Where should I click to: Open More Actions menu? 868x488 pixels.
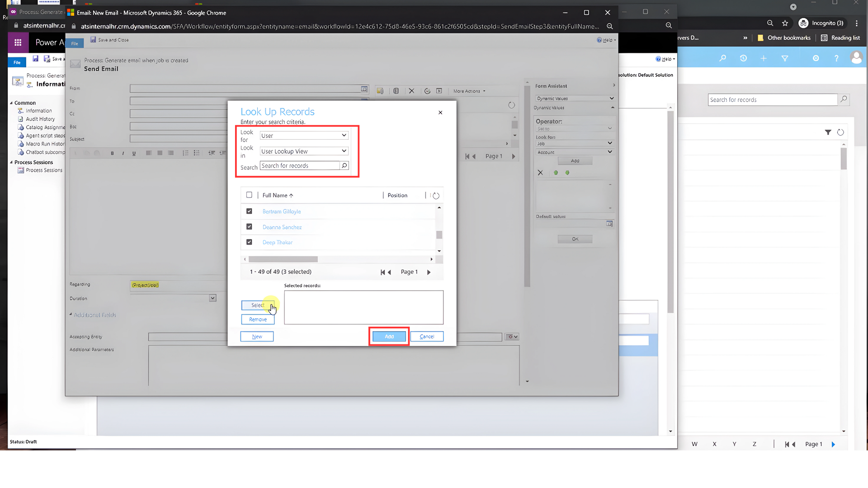tap(469, 91)
